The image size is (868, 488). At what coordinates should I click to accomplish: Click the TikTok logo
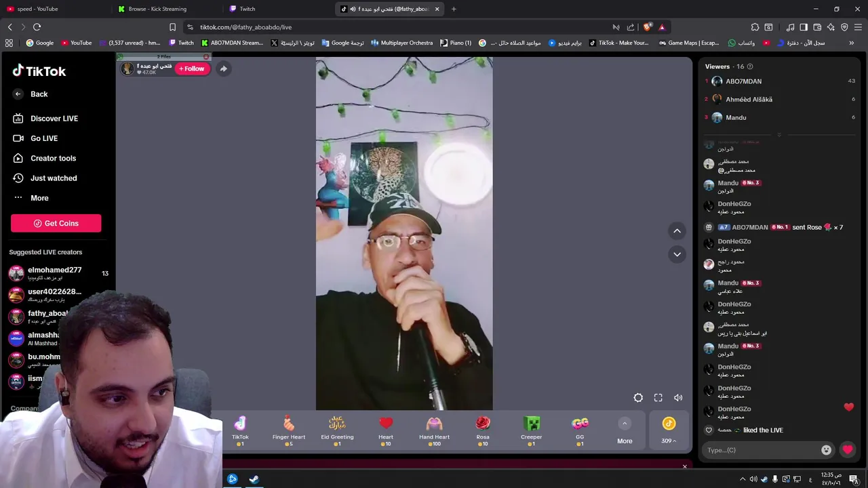(x=39, y=70)
